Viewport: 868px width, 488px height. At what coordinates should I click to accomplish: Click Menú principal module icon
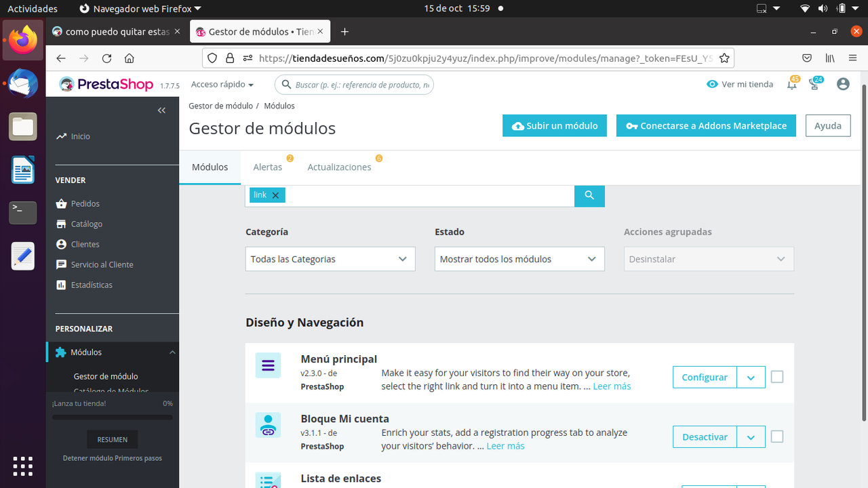coord(268,366)
